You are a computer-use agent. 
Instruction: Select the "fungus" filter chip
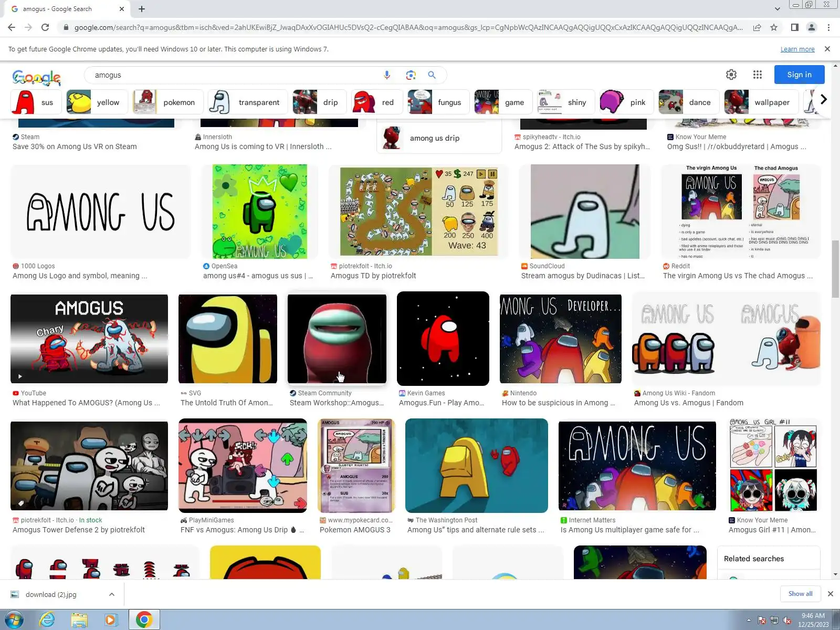438,102
